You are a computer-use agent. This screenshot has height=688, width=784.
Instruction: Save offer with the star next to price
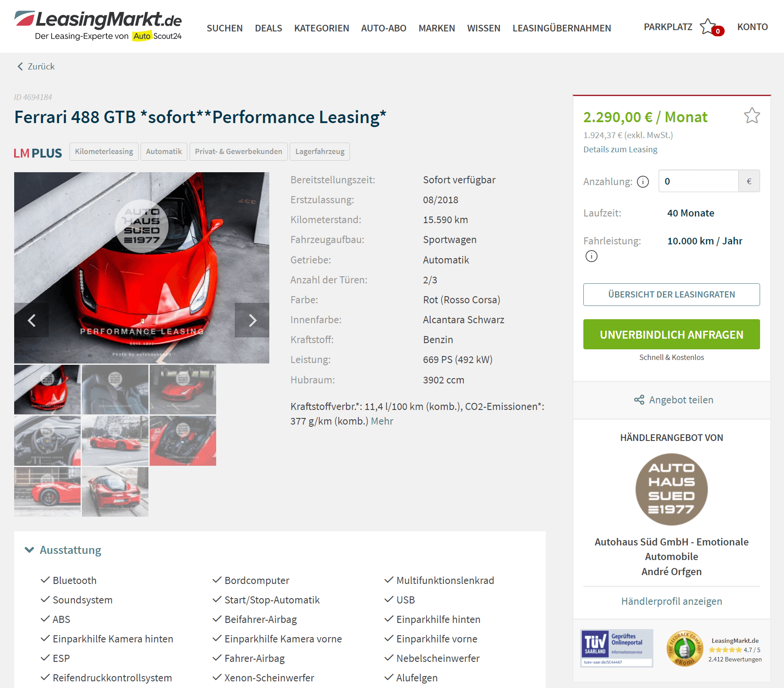[752, 116]
